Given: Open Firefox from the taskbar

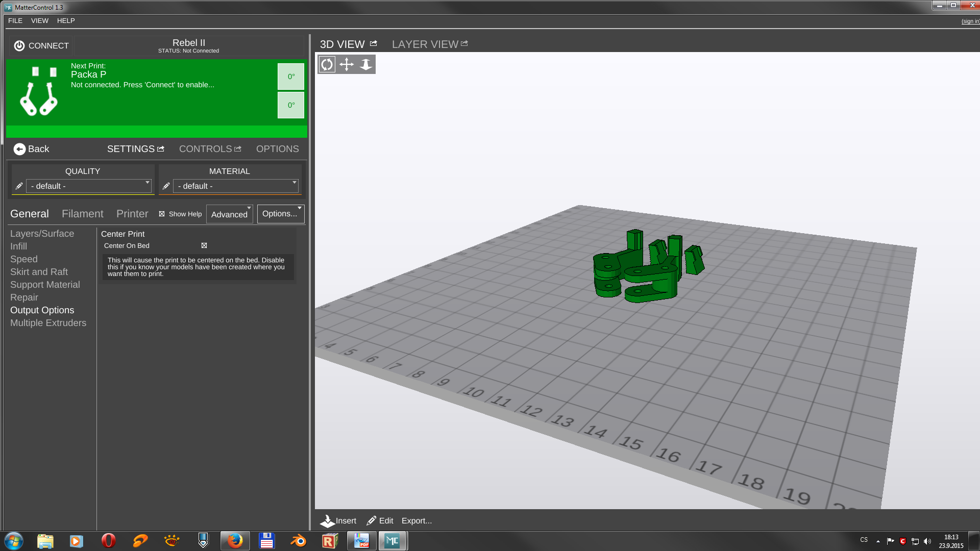Looking at the screenshot, I should 235,541.
